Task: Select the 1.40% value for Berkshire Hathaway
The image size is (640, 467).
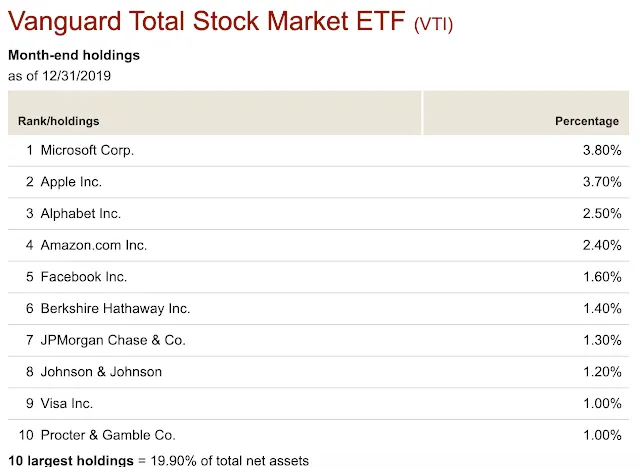Action: pyautogui.click(x=604, y=309)
